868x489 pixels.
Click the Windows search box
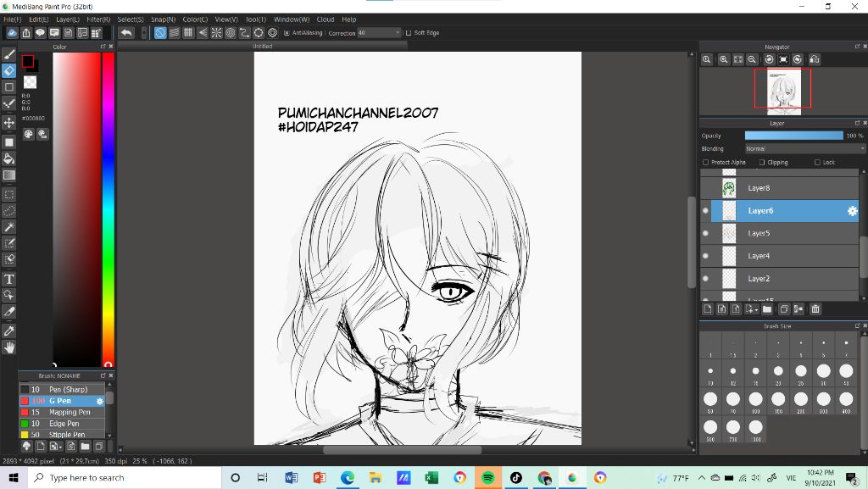(x=125, y=478)
